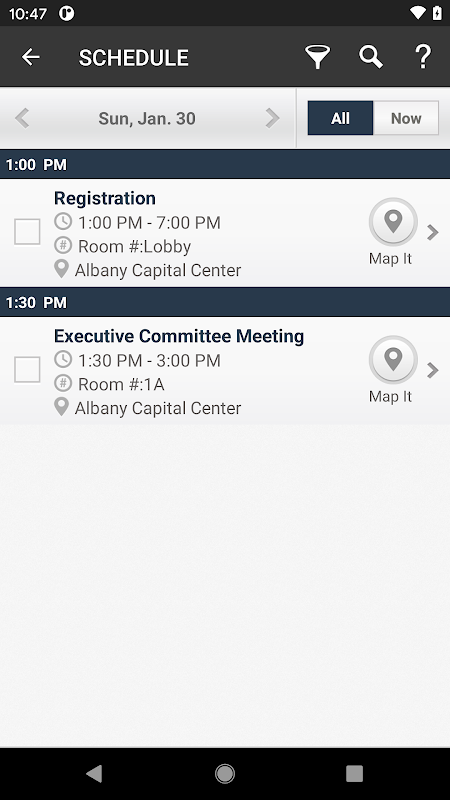Screen dimensions: 450x800
Task: Switch to the All sessions view
Action: pos(340,118)
